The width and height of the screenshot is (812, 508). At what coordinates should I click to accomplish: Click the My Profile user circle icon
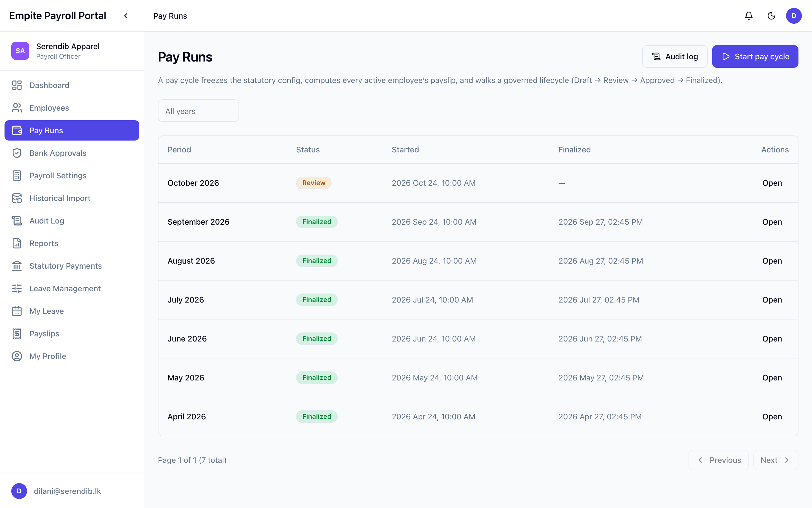(x=17, y=356)
